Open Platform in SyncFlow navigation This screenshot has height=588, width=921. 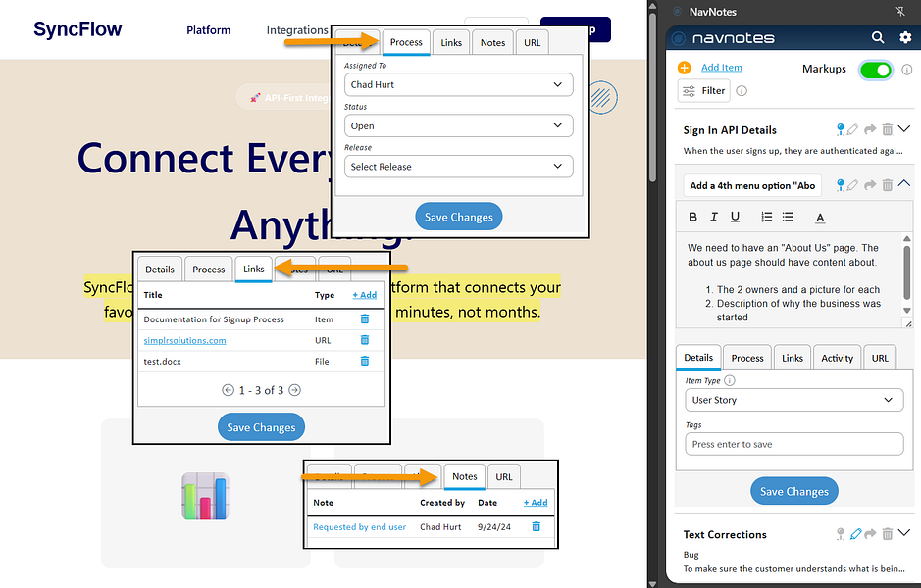pyautogui.click(x=209, y=30)
